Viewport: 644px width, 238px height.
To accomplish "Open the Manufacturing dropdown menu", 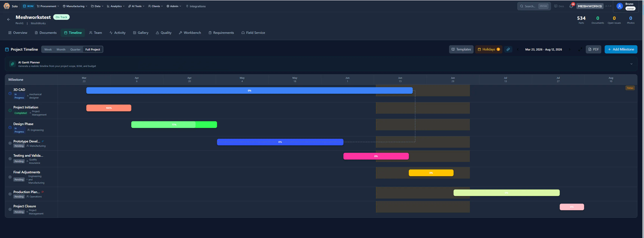I will click(75, 6).
